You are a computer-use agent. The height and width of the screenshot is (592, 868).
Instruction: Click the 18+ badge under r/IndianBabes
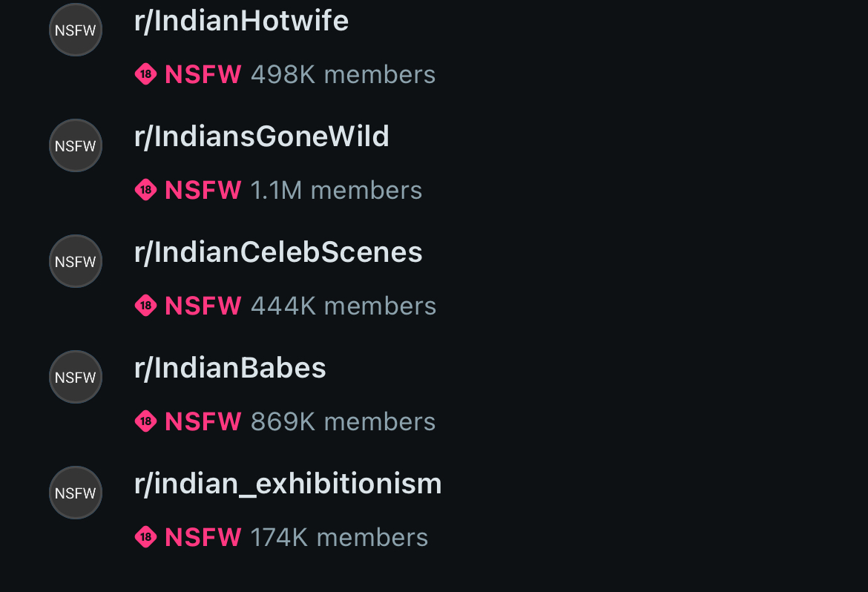click(x=146, y=421)
